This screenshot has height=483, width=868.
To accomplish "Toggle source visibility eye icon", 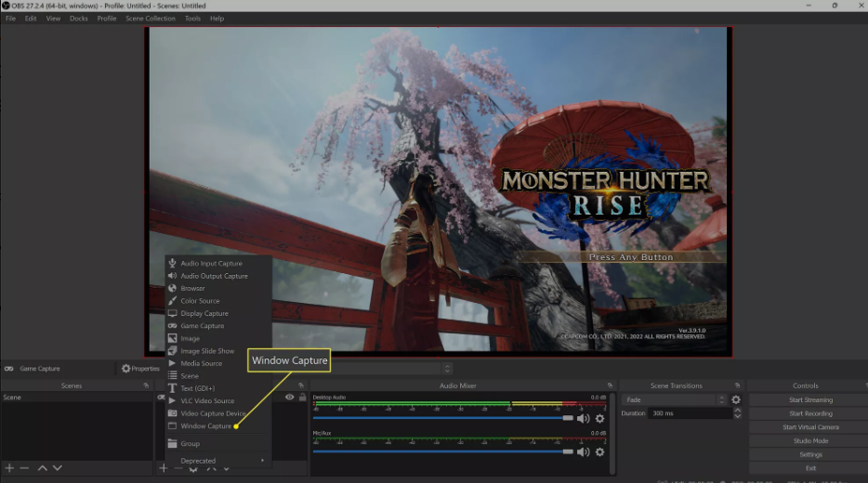I will click(x=290, y=398).
